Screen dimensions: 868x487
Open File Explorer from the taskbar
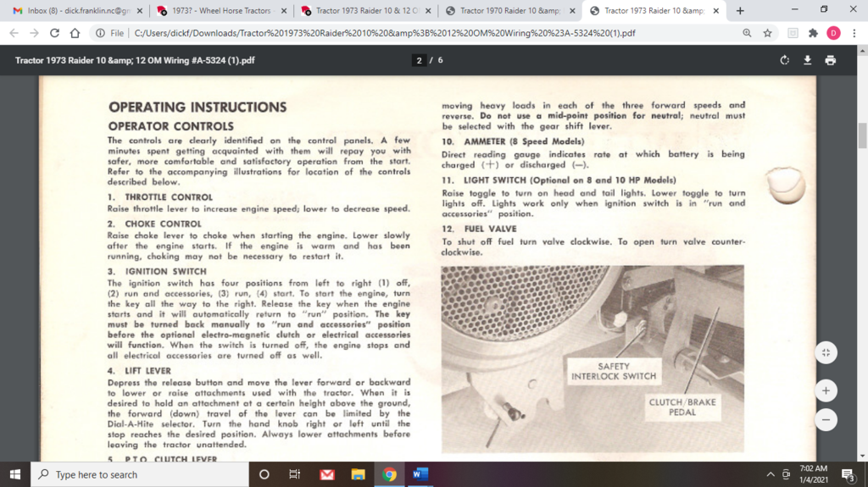pos(359,474)
